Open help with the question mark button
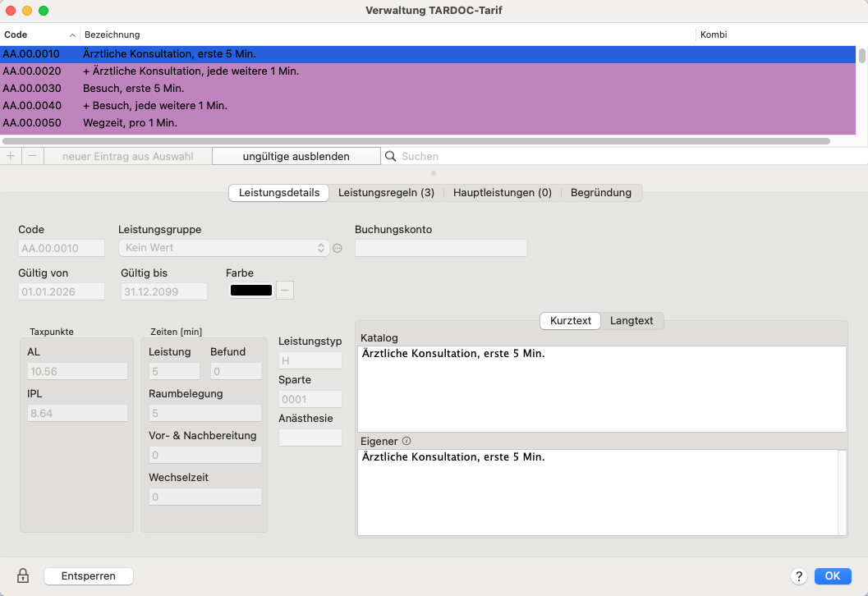 point(797,576)
